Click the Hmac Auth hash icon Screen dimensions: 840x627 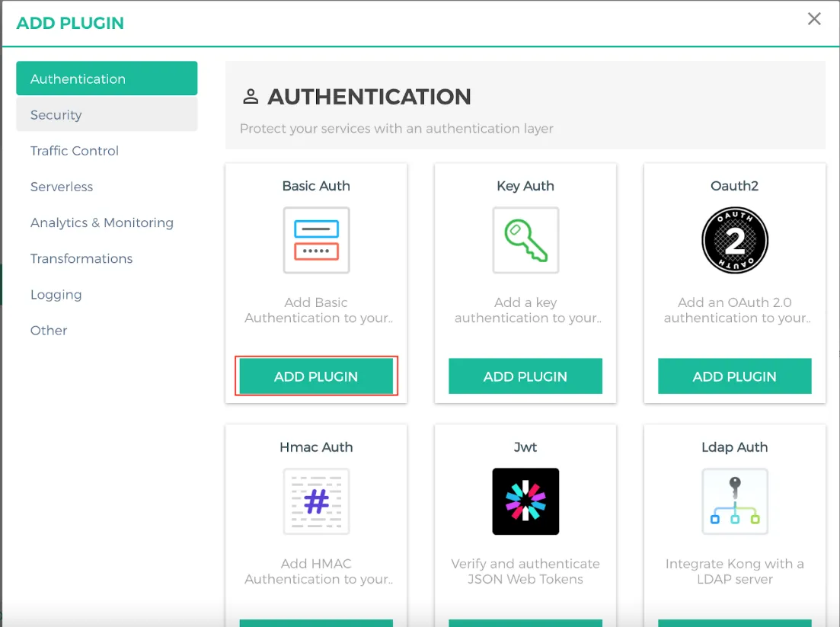pos(316,501)
